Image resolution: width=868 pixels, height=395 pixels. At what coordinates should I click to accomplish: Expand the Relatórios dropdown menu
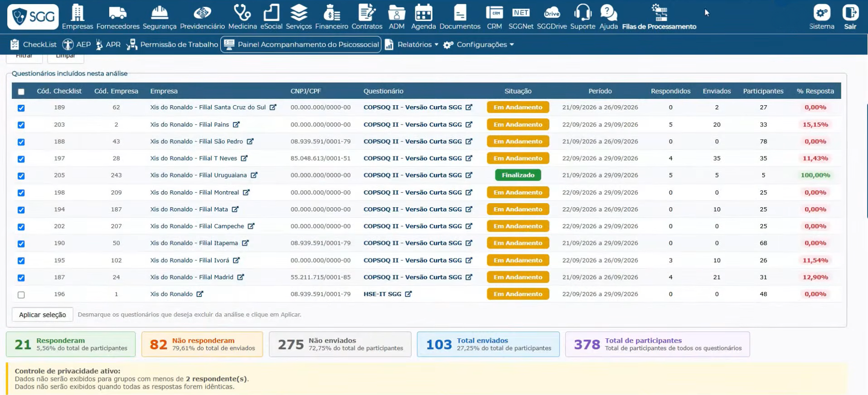[412, 44]
